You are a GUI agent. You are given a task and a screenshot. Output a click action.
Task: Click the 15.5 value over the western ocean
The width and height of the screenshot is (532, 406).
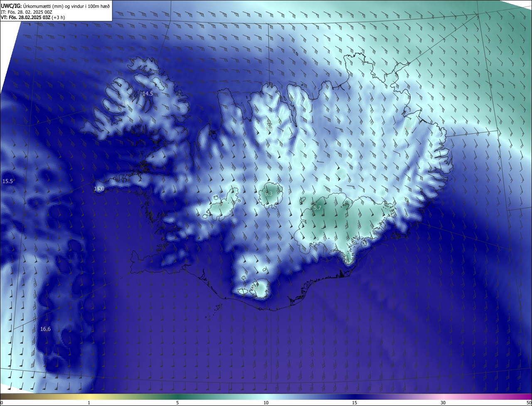click(7, 181)
